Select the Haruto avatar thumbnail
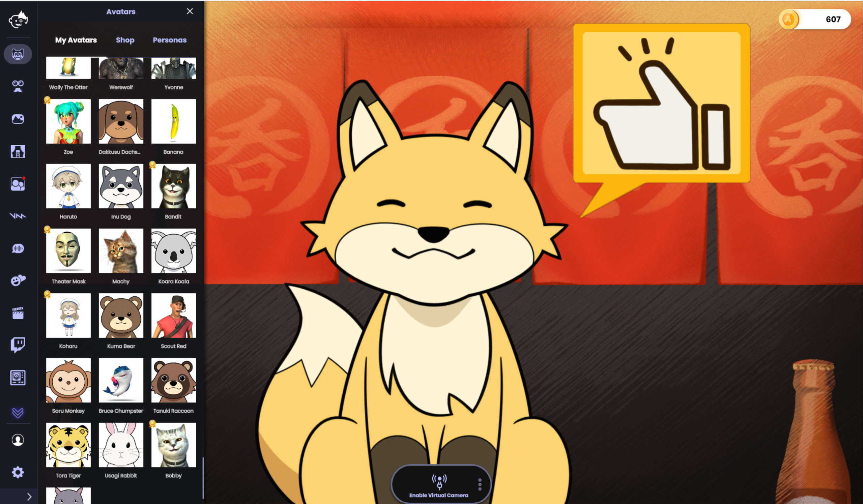Screen dimensions: 863x504 coord(68,186)
